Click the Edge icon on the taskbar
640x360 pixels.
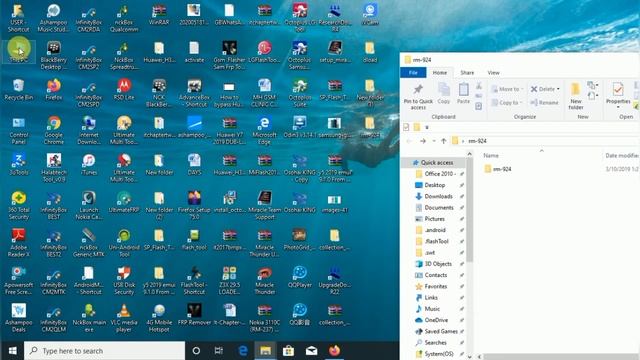coord(242,350)
